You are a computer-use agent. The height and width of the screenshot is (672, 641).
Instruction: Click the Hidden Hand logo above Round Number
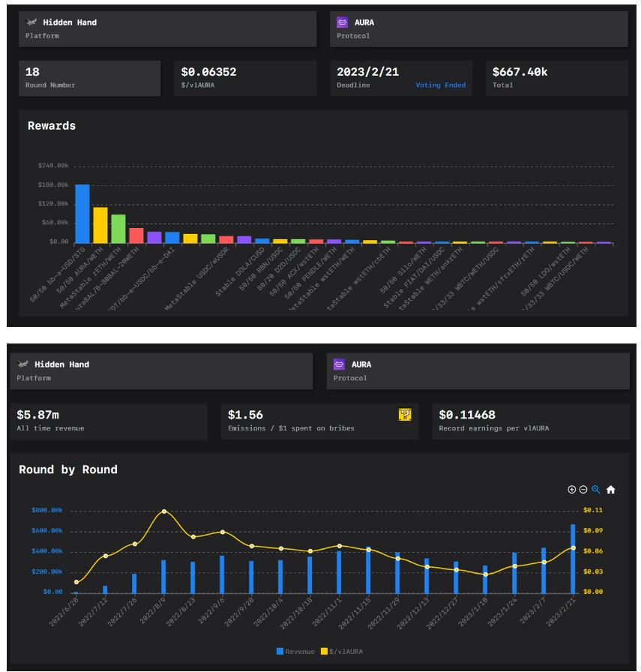32,22
